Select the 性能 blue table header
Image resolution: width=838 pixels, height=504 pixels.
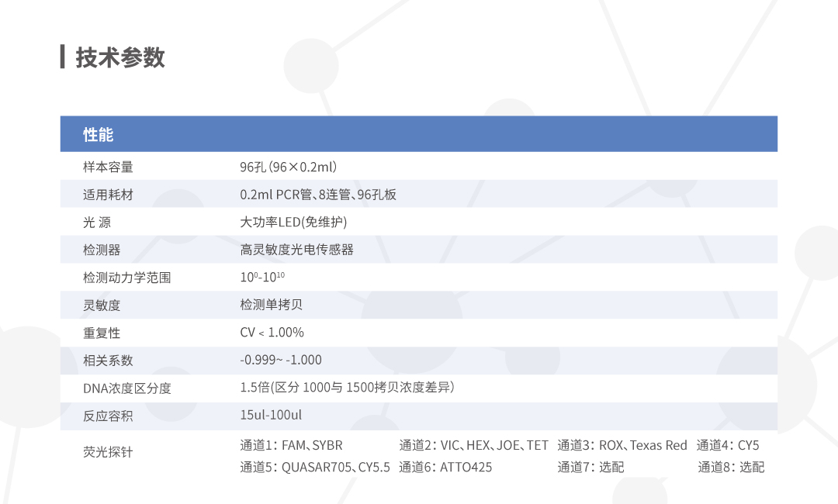tap(99, 135)
